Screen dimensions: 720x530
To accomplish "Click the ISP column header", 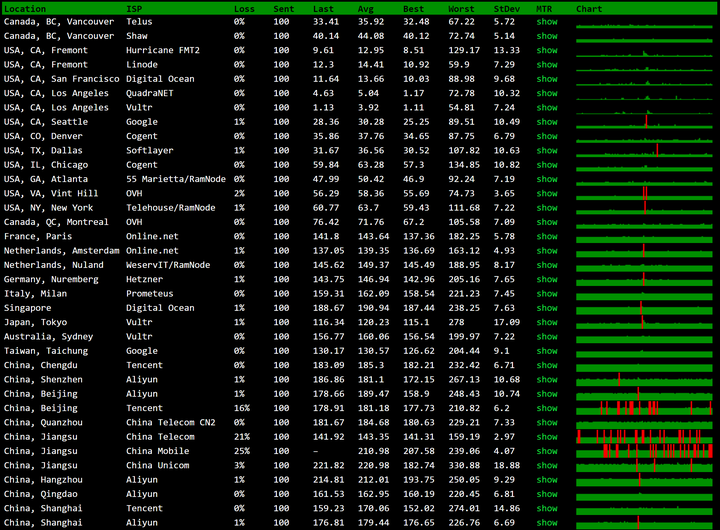I will pos(134,9).
